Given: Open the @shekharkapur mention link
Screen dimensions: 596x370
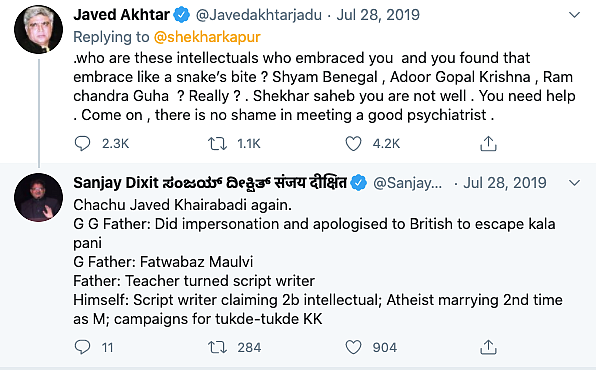Looking at the screenshot, I should (x=207, y=37).
